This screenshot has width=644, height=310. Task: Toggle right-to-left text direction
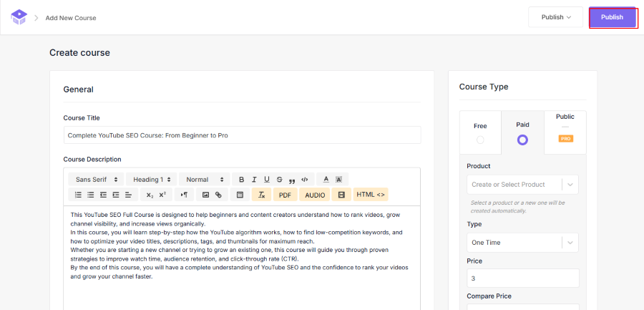(184, 195)
